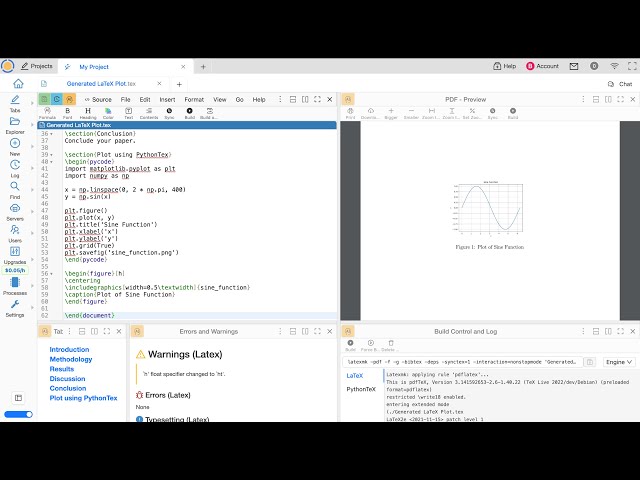The image size is (640, 480).
Task: Click Sync in the PDF preview toolbar
Action: (x=493, y=113)
